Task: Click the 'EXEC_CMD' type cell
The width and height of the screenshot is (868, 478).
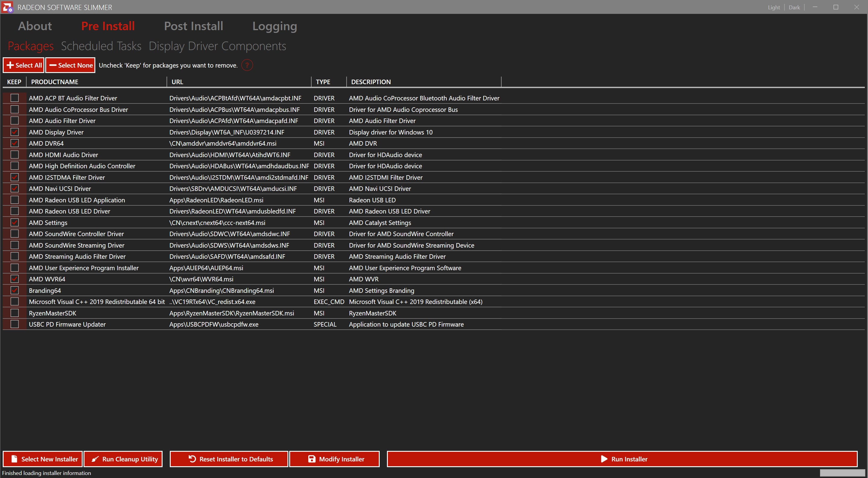Action: tap(329, 302)
